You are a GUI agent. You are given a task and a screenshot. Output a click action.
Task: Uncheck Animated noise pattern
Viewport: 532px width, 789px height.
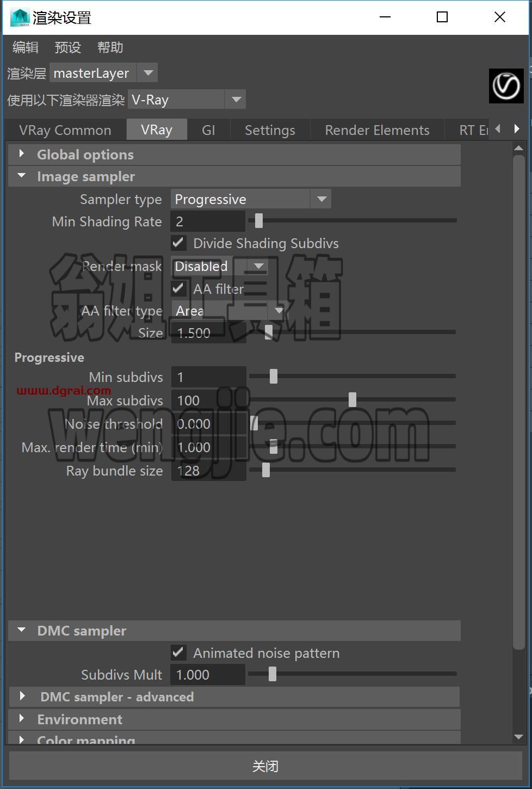click(178, 652)
